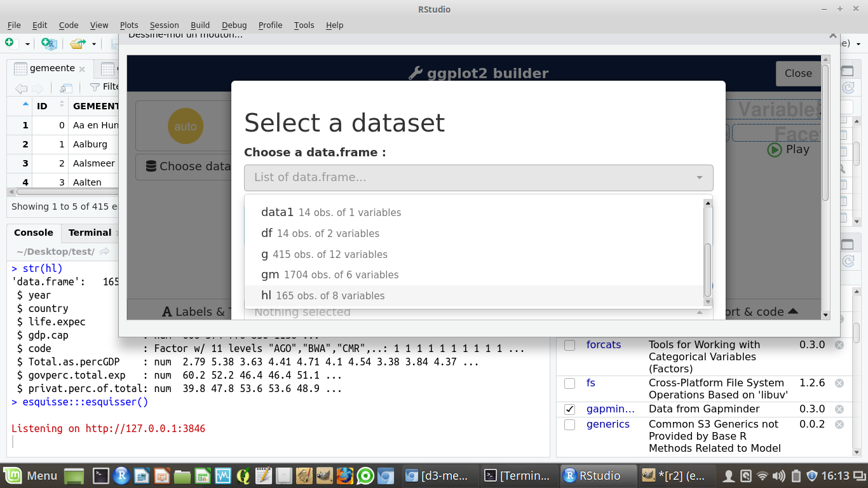This screenshot has width=868, height=488.
Task: Click dataset list scrollbar up arrow
Action: point(707,203)
